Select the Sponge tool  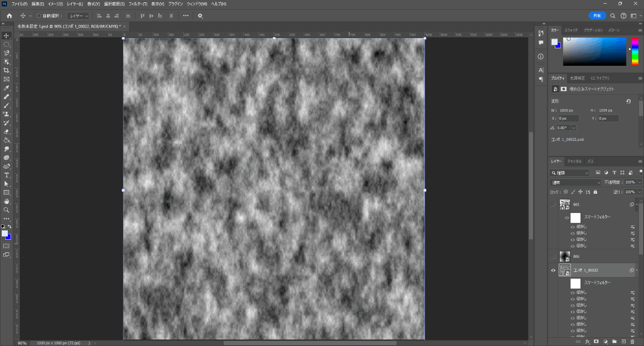coord(6,158)
